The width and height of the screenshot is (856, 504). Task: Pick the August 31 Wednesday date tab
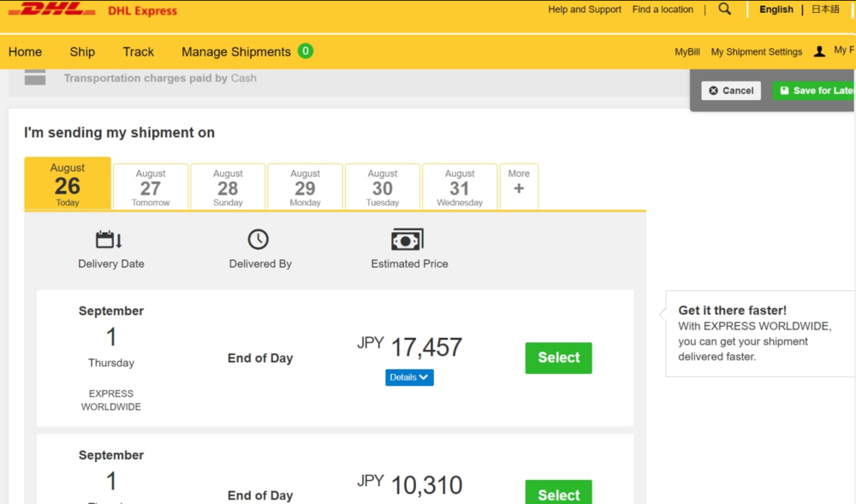(x=460, y=187)
